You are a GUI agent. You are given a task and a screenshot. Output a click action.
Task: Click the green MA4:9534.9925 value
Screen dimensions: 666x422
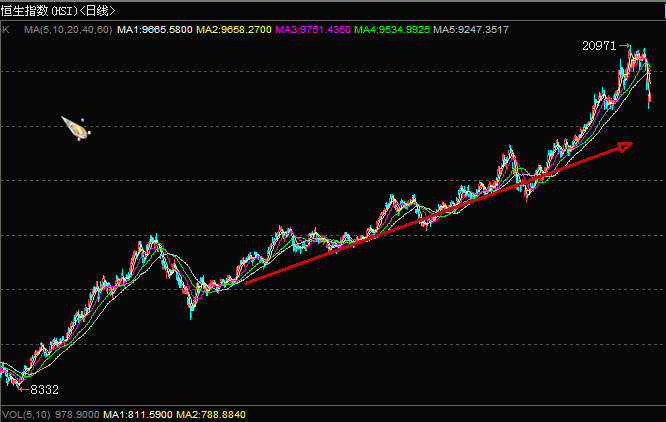coord(392,30)
